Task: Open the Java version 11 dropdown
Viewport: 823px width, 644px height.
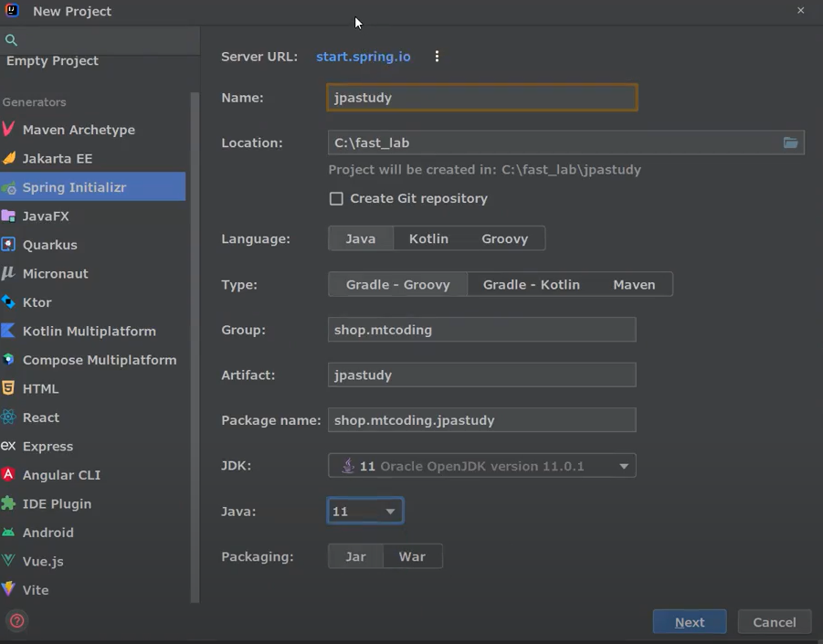Action: point(365,512)
